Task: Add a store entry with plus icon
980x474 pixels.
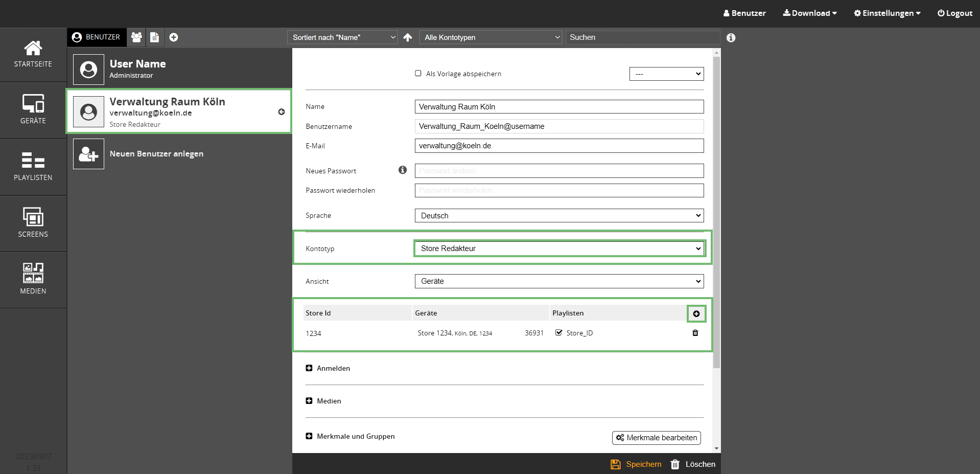Action: (696, 313)
